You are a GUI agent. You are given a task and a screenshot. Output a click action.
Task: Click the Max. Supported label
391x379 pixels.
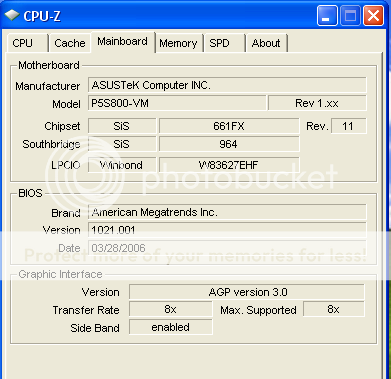(x=258, y=310)
